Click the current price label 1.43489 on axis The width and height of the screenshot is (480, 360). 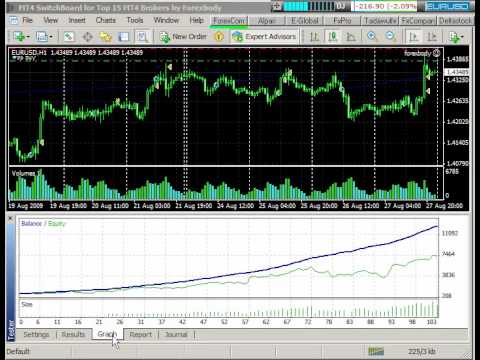[x=457, y=72]
